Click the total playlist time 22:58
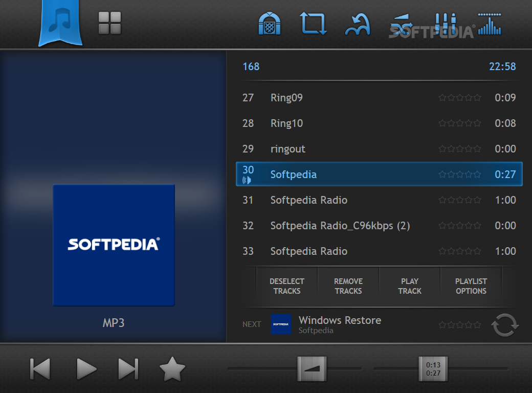 [502, 67]
